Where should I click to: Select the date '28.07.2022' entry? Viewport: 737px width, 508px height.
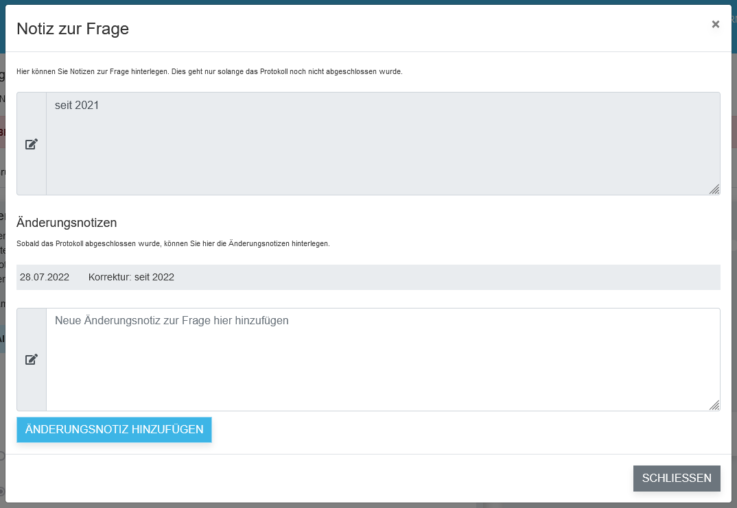(44, 277)
